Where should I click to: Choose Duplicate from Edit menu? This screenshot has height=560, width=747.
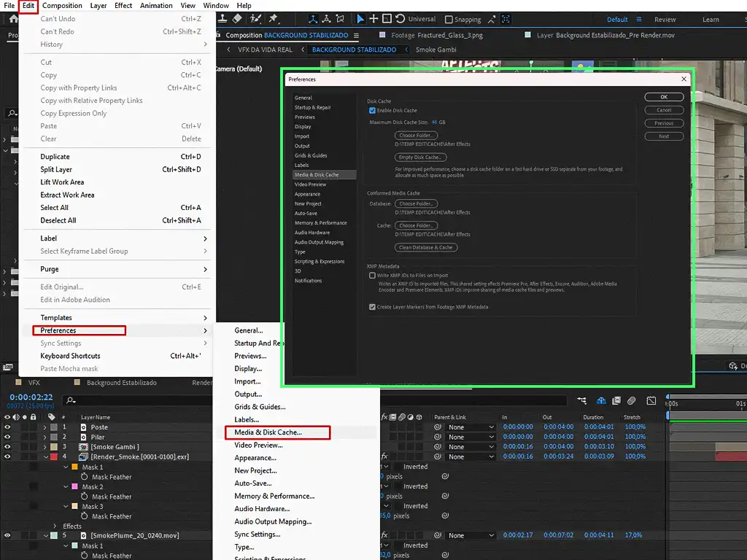[x=117, y=157]
